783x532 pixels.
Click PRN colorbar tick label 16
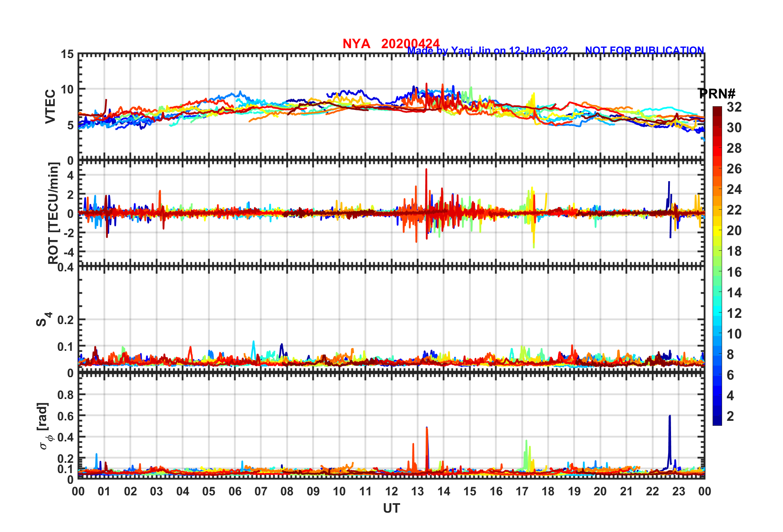pos(734,272)
